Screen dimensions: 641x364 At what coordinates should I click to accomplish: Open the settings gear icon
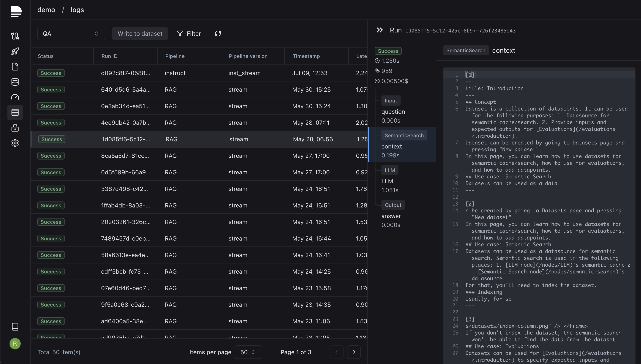click(x=15, y=143)
